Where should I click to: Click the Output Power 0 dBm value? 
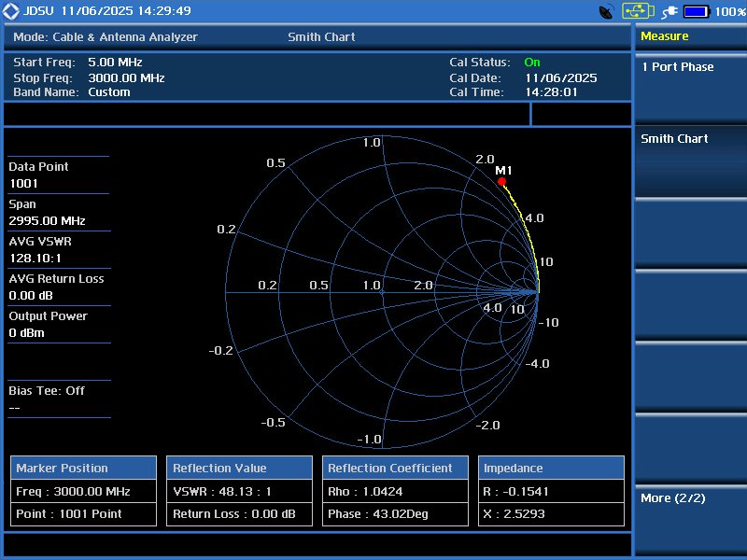(x=27, y=333)
